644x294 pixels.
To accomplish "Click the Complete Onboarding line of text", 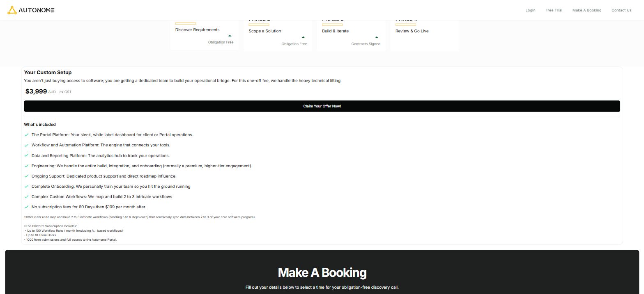I will click(111, 187).
